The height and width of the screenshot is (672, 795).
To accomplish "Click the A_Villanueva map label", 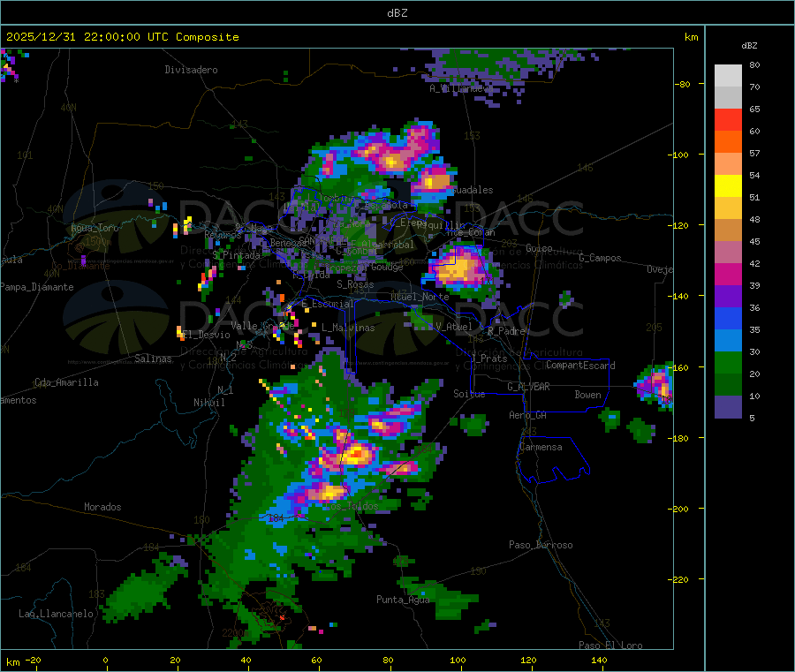I will pyautogui.click(x=461, y=88).
